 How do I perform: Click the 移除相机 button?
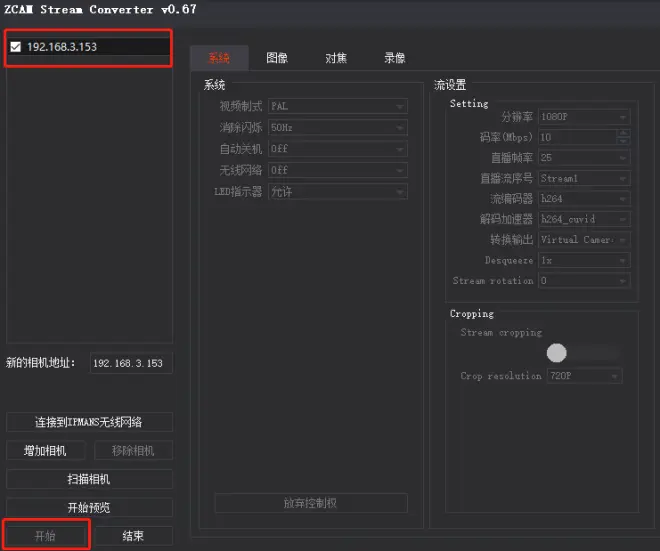133,450
